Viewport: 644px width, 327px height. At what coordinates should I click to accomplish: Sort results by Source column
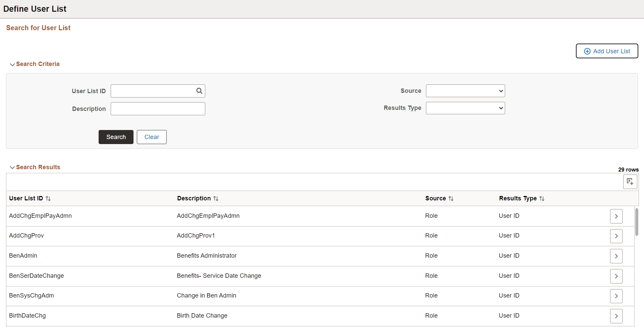pos(451,198)
